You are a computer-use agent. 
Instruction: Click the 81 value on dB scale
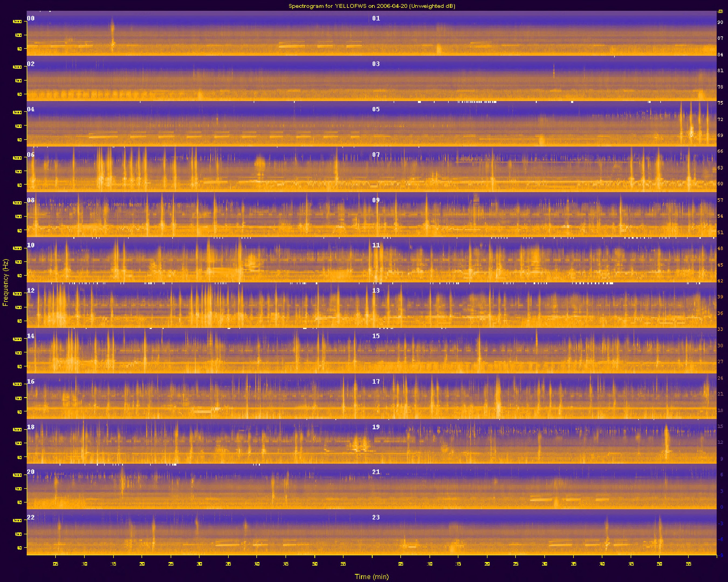[x=720, y=71]
